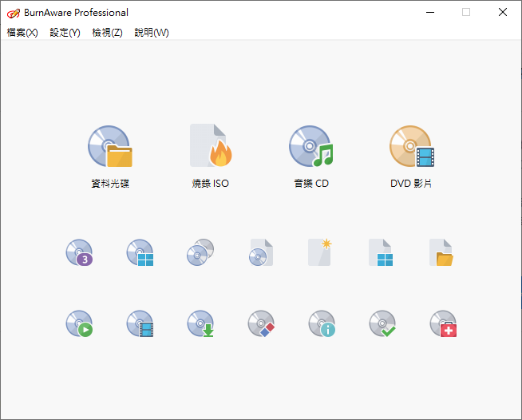
Task: Click the 資料光碟 label text
Action: 110,183
